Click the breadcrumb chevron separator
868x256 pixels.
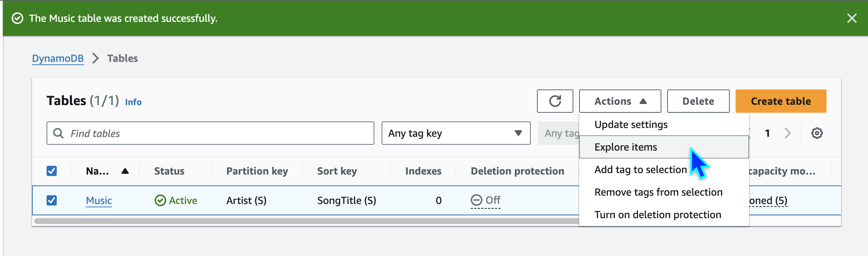coord(95,58)
